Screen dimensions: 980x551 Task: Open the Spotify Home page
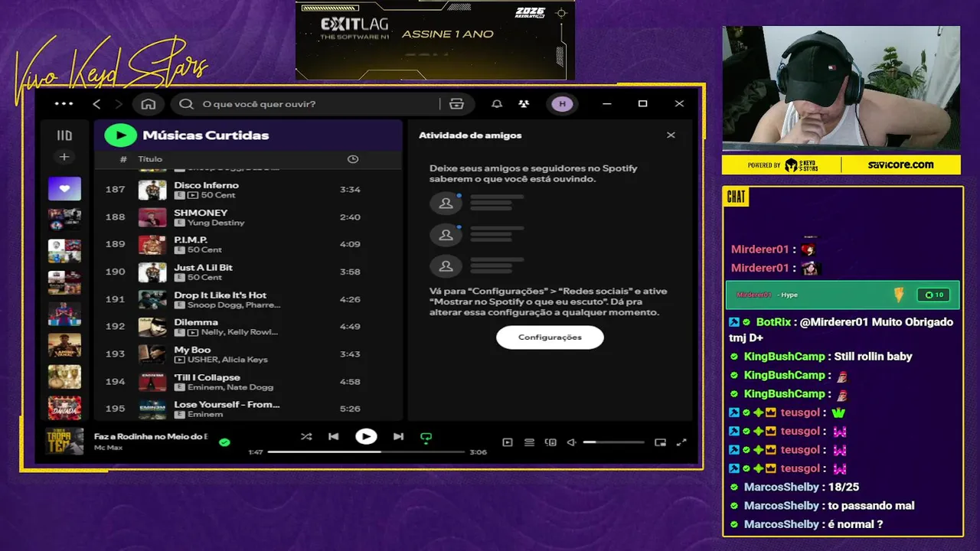[x=149, y=104]
